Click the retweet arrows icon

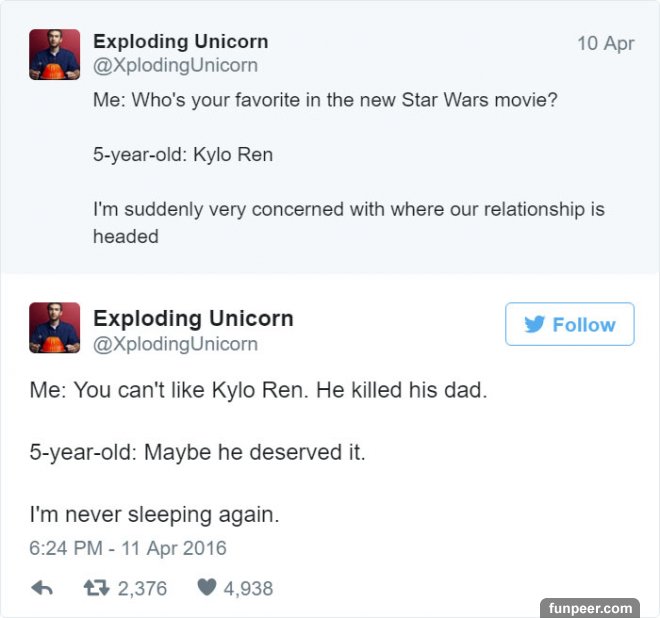[95, 589]
